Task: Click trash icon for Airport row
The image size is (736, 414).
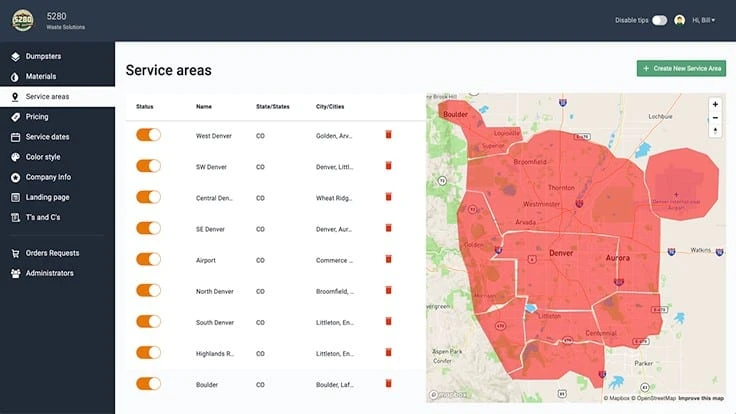Action: pos(389,259)
